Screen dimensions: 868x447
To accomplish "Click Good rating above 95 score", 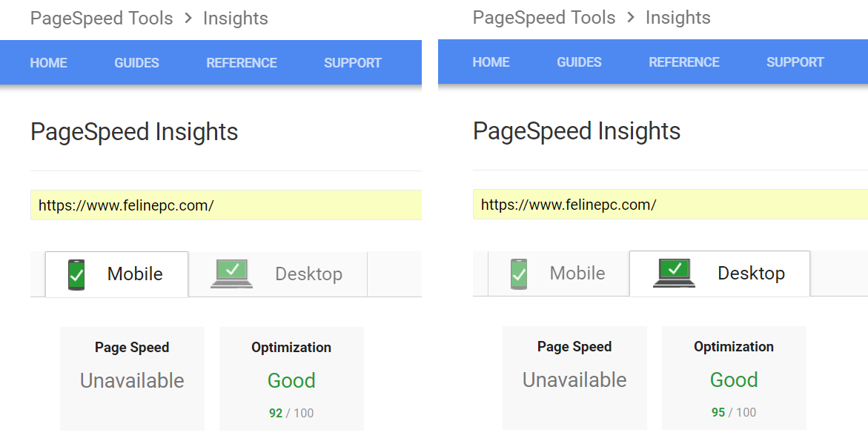I will pyautogui.click(x=734, y=380).
